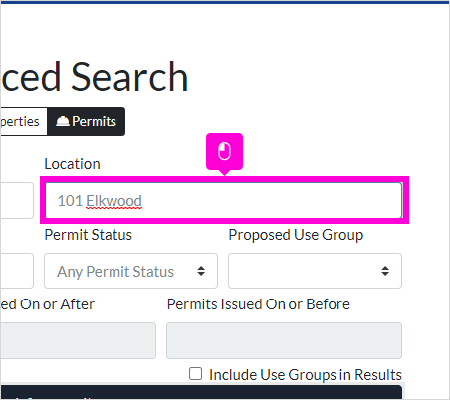The height and width of the screenshot is (400, 450).
Task: Click the hard hat icon on Permits
Action: pyautogui.click(x=63, y=121)
